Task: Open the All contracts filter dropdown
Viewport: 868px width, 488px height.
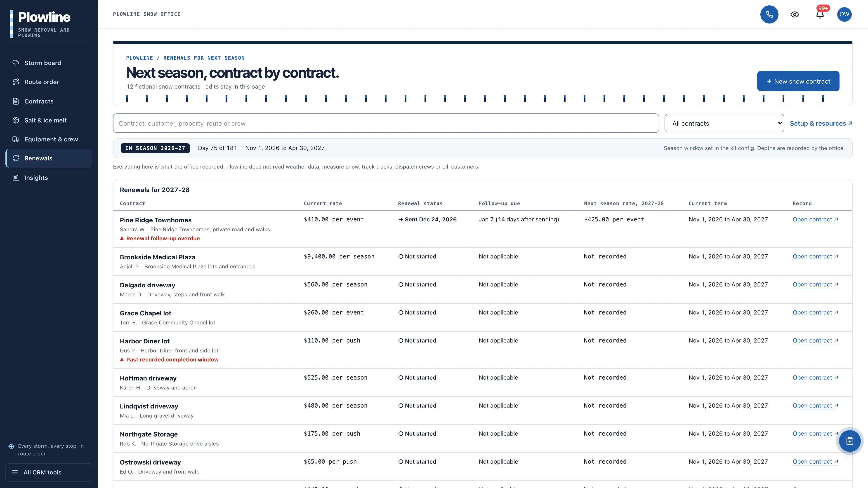Action: 724,123
